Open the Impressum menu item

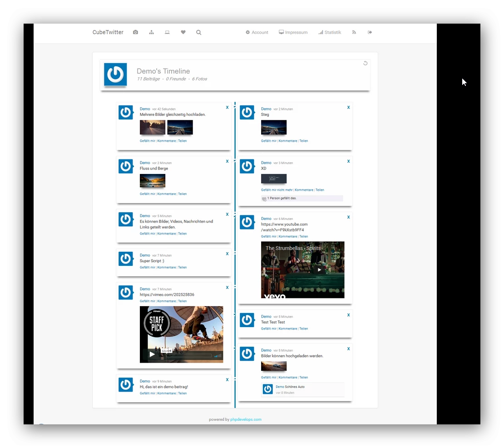[x=293, y=32]
